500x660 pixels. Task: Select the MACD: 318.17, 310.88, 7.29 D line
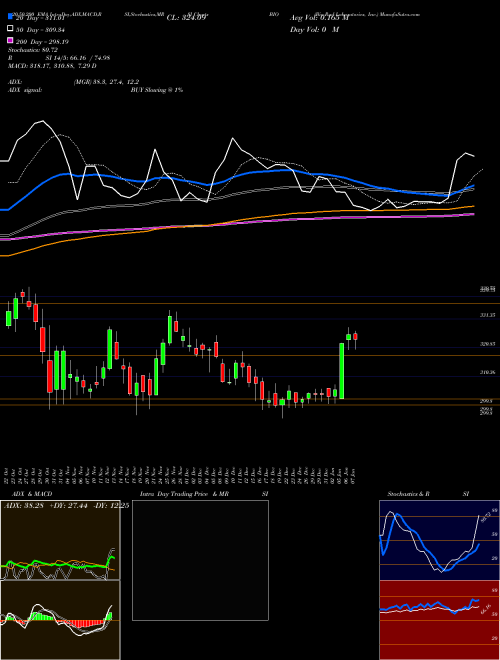[52, 66]
